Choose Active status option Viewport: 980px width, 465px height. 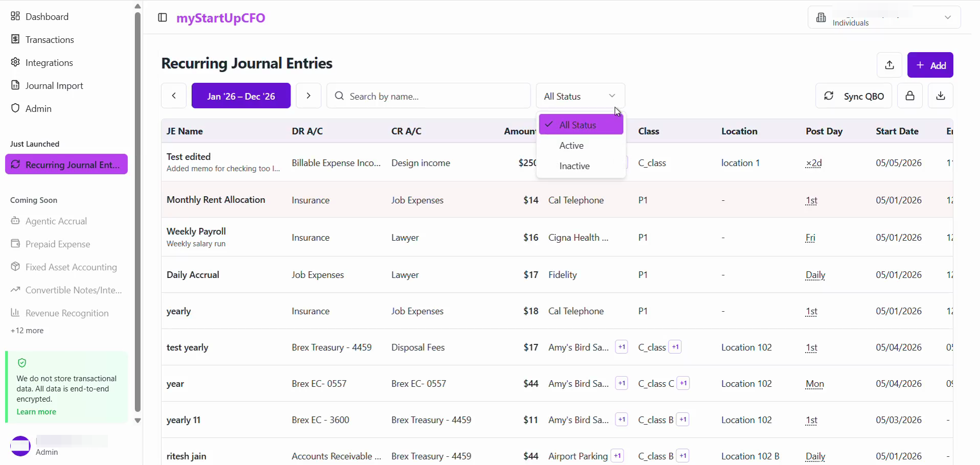tap(581, 146)
